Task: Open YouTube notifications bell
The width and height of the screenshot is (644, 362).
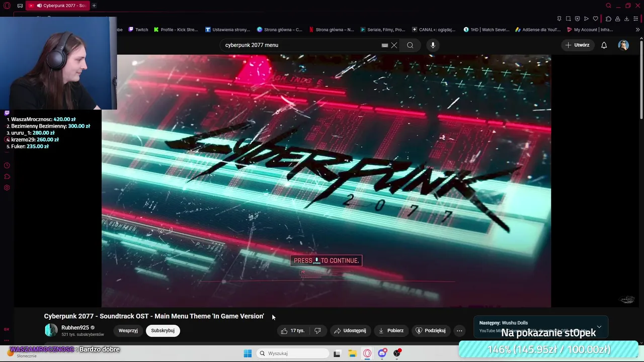Action: point(604,45)
